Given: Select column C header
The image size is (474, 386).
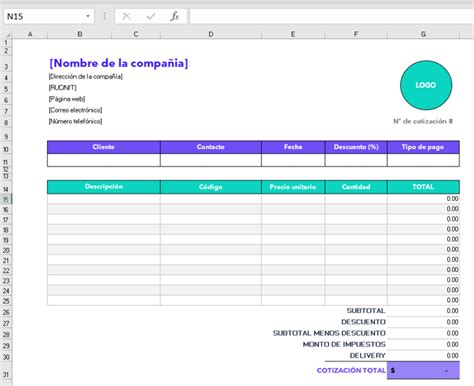Looking at the screenshot, I should click(x=136, y=34).
